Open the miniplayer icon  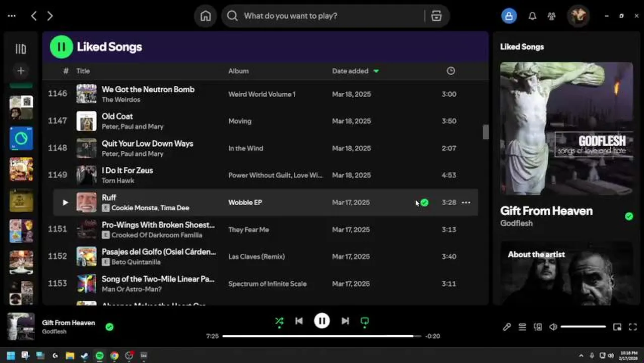coord(617,327)
